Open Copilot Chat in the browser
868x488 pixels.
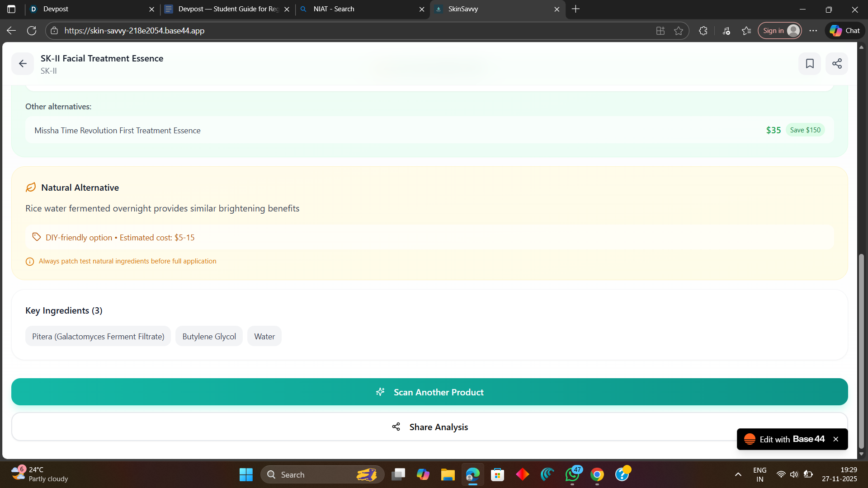[x=844, y=31]
